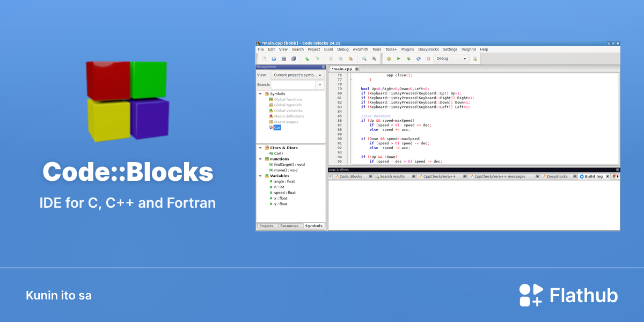Click the icon right of Debug dropdown
This screenshot has height=322, width=644.
pyautogui.click(x=475, y=58)
